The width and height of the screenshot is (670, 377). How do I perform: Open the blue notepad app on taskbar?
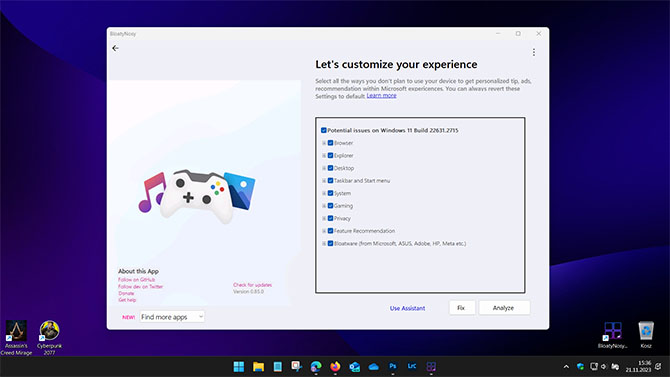coord(277,366)
